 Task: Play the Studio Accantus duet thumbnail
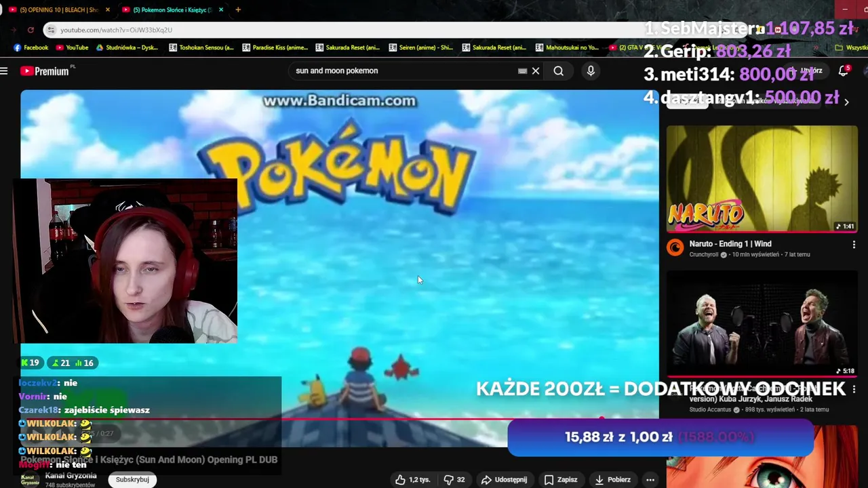coord(762,324)
